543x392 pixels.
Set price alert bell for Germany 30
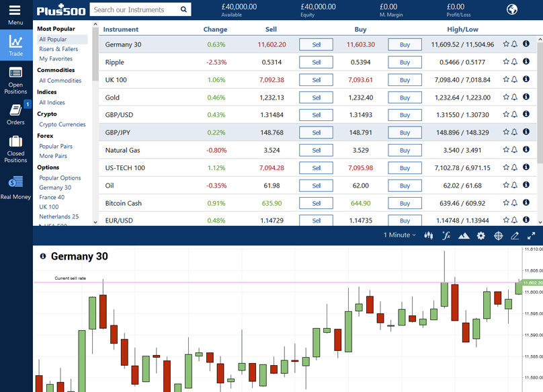515,44
